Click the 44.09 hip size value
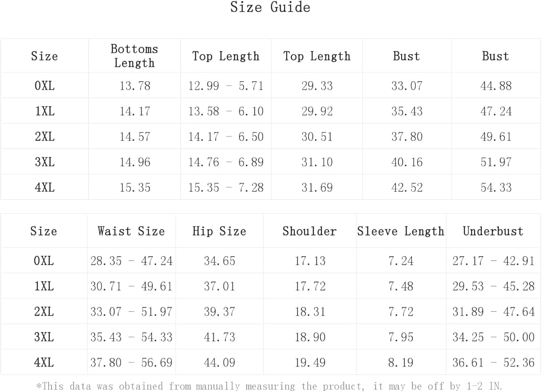Viewport: 542px width, 392px height. point(220,362)
